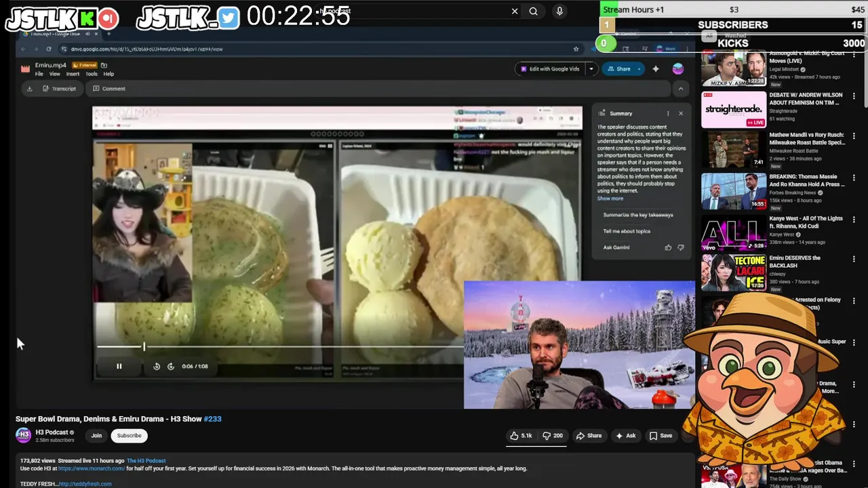Screen dimensions: 868x488
Task: Pause the Emiru.mp4 video
Action: pos(119,366)
